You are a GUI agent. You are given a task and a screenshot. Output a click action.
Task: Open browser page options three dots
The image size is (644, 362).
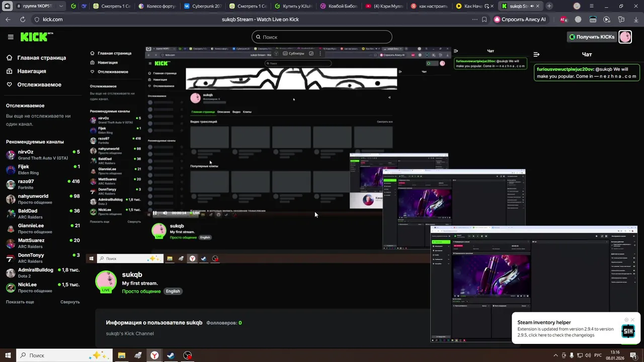[474, 19]
